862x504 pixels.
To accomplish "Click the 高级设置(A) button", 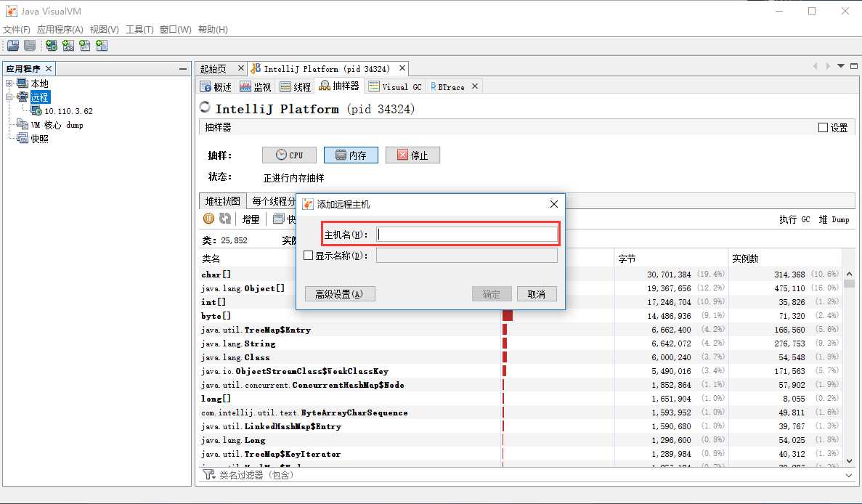I will coord(340,294).
